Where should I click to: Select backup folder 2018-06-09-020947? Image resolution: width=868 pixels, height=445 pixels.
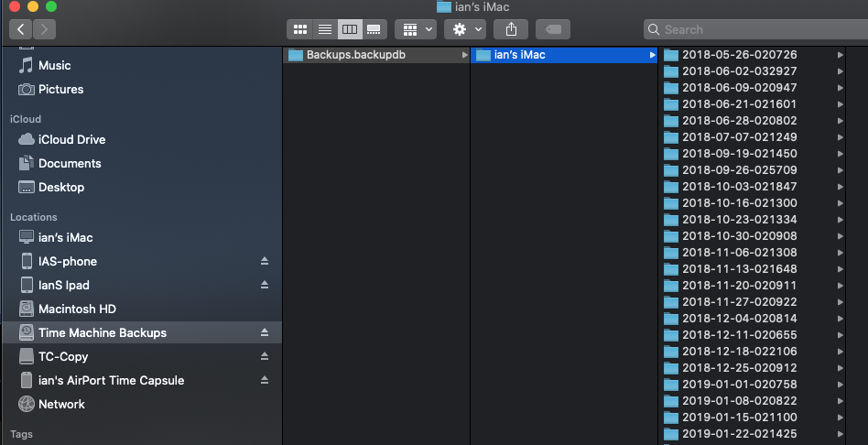(x=753, y=88)
